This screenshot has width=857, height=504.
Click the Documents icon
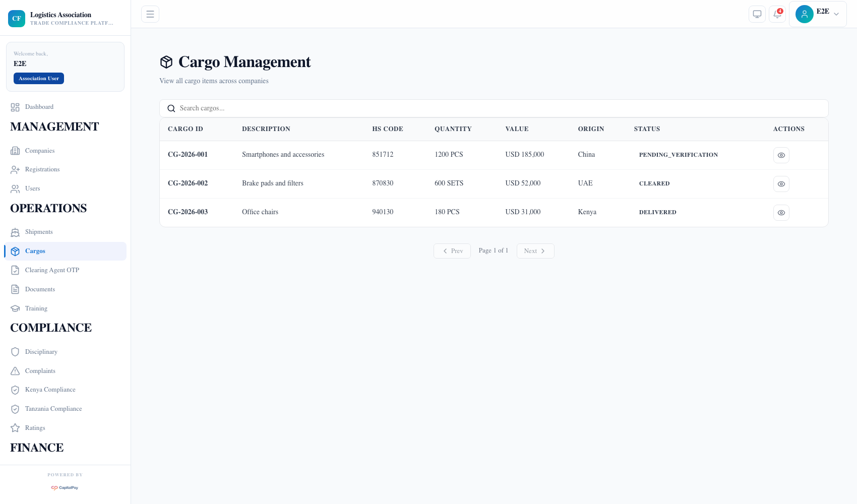pyautogui.click(x=15, y=289)
